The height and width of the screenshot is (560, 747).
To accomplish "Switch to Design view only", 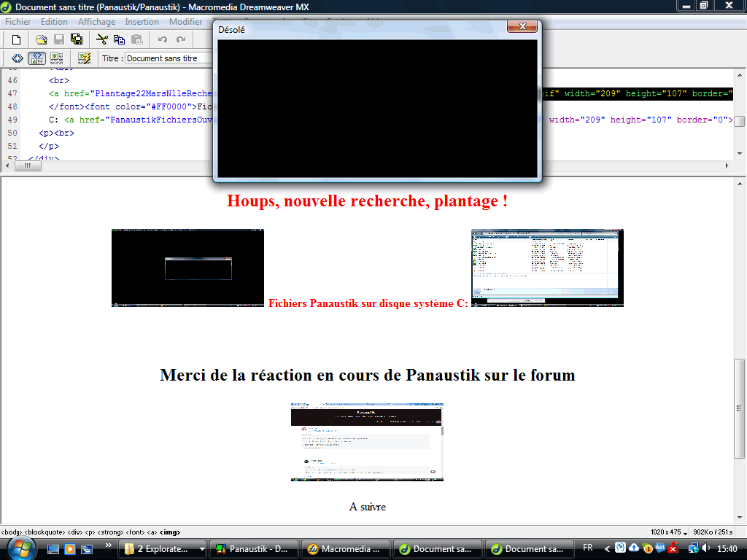I will (x=56, y=58).
